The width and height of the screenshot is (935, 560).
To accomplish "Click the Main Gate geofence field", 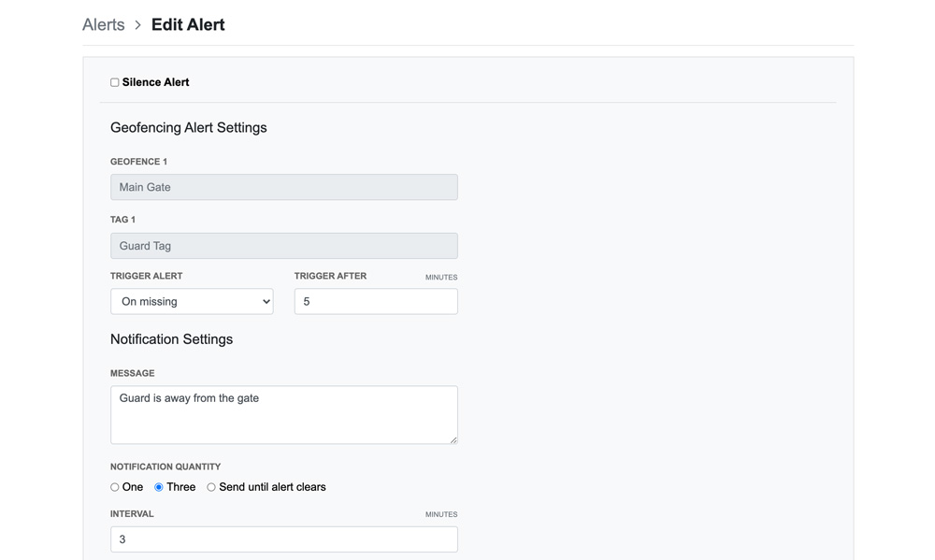I will (283, 187).
